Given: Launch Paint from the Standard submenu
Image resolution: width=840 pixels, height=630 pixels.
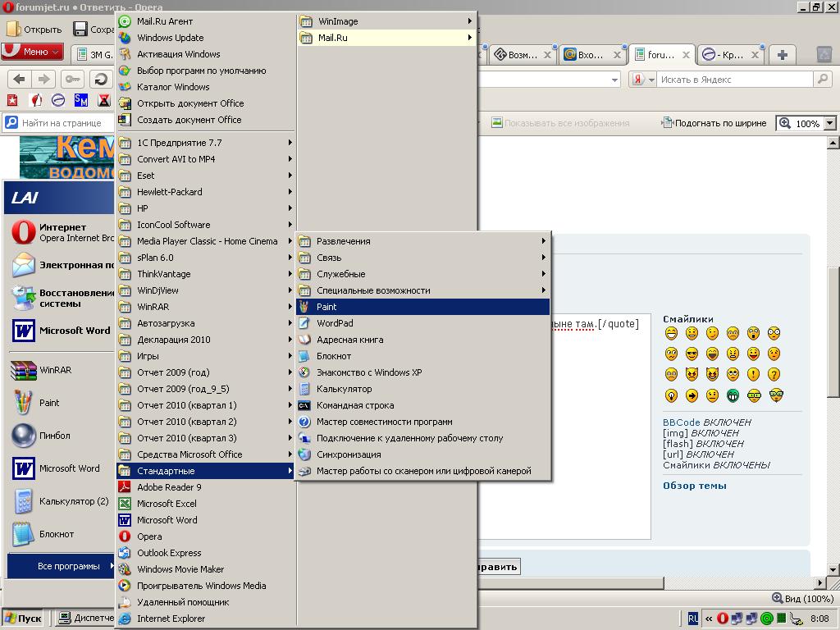Looking at the screenshot, I should 326,307.
